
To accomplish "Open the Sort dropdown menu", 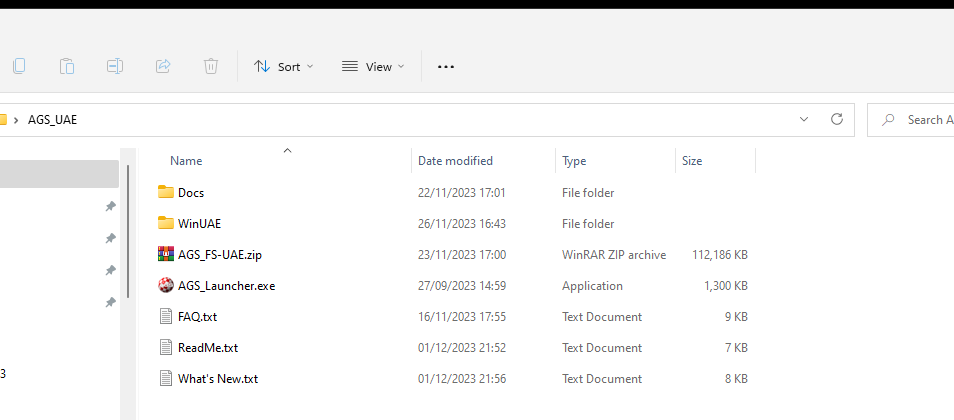I will point(284,66).
